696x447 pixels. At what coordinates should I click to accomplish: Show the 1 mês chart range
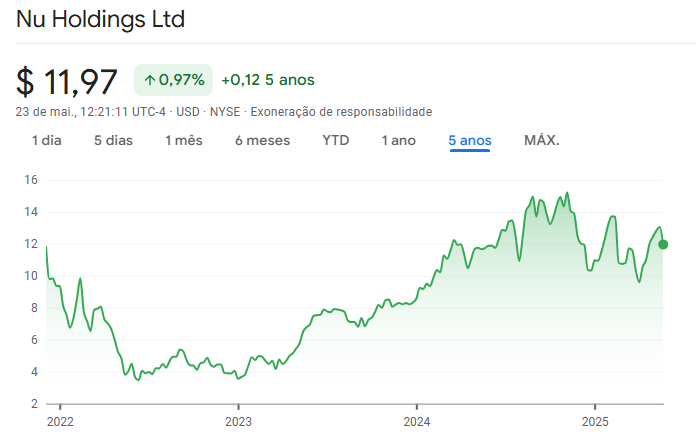click(184, 140)
